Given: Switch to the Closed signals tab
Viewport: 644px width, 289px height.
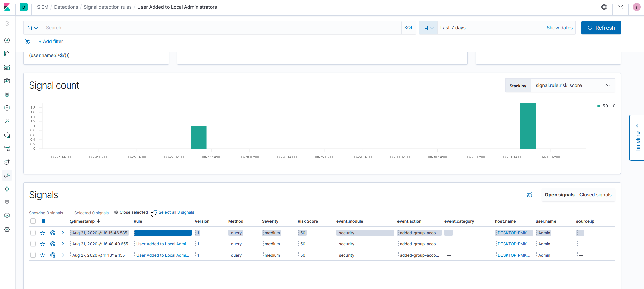Looking at the screenshot, I should [x=595, y=195].
